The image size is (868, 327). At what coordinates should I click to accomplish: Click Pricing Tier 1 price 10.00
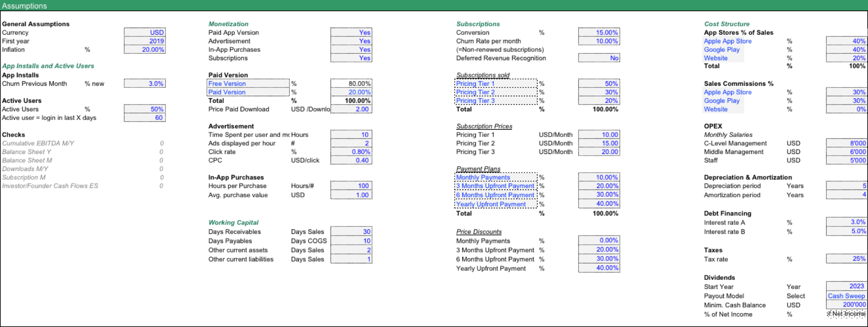click(599, 135)
